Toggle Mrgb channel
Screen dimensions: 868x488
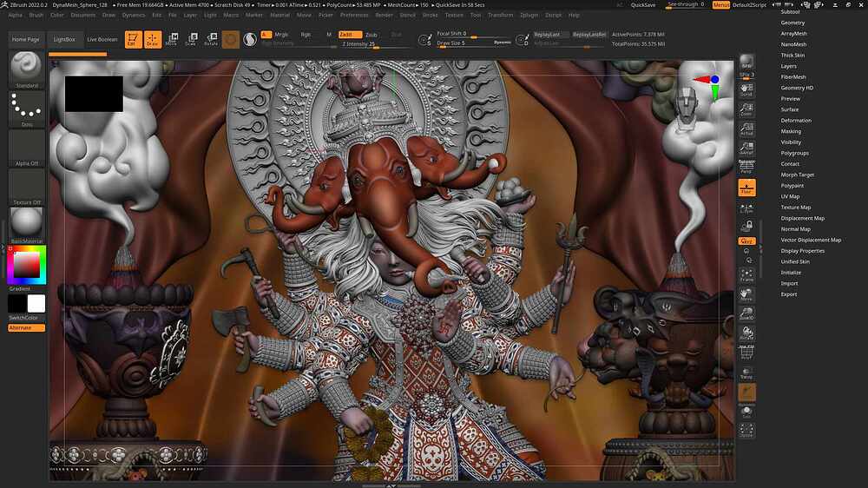[281, 35]
